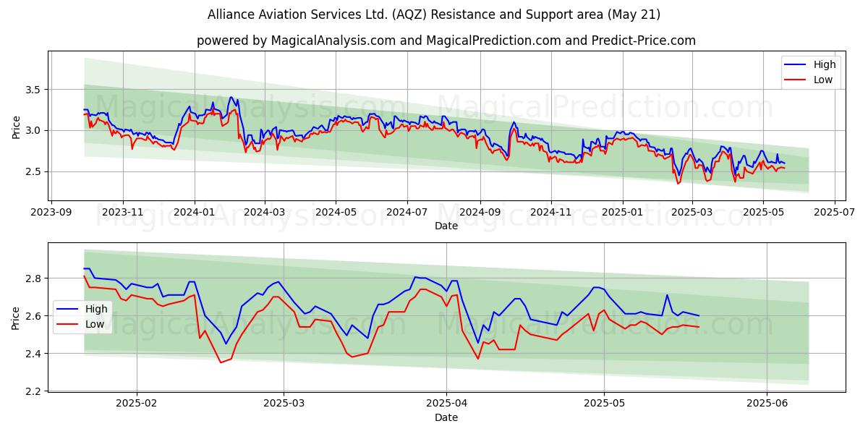Click the chart title mentioning Alliance Aviation Services
868x434 pixels.
click(x=434, y=14)
